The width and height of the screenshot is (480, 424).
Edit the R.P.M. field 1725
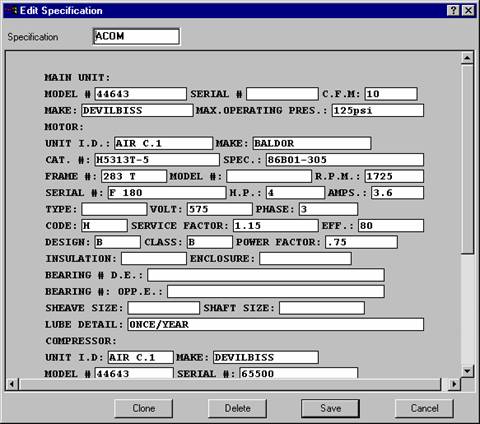click(x=394, y=176)
